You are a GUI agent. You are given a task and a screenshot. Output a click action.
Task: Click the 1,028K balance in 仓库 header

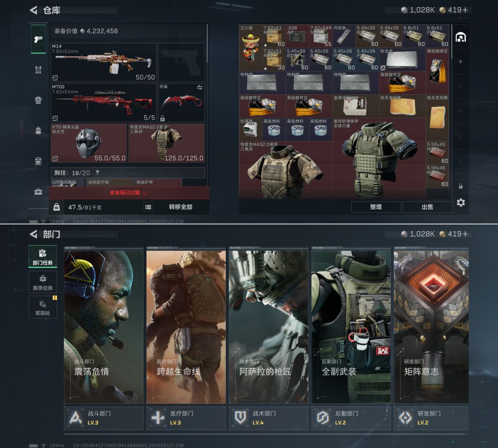[418, 10]
